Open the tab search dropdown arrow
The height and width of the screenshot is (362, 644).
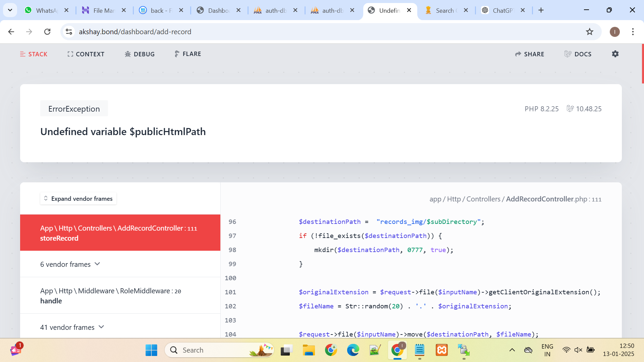click(10, 10)
